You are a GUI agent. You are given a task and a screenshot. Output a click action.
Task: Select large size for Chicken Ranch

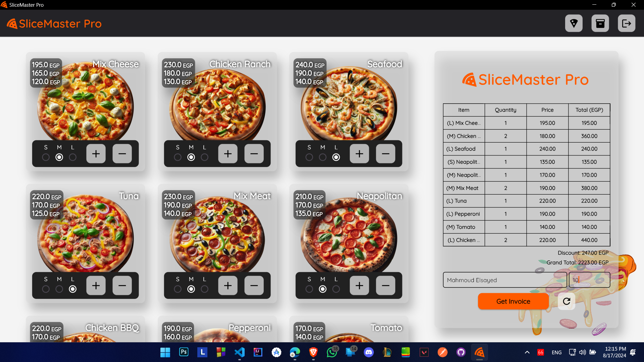[x=204, y=157]
